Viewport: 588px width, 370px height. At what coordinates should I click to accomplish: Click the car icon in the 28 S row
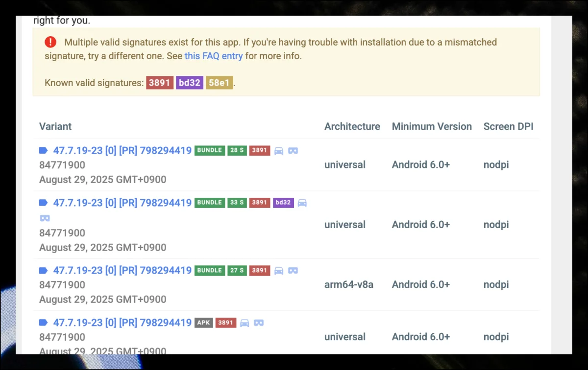click(279, 151)
